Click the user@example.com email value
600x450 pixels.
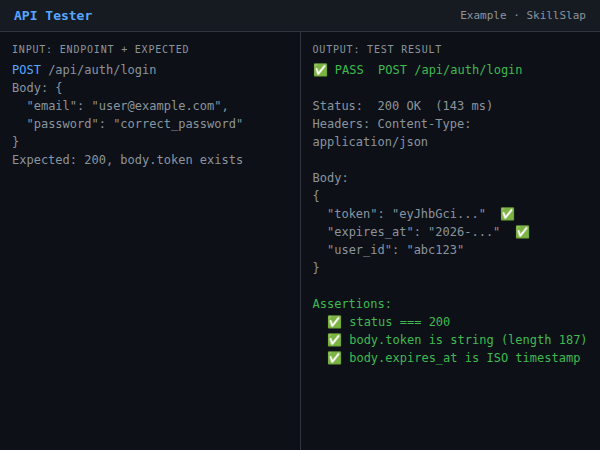157,106
